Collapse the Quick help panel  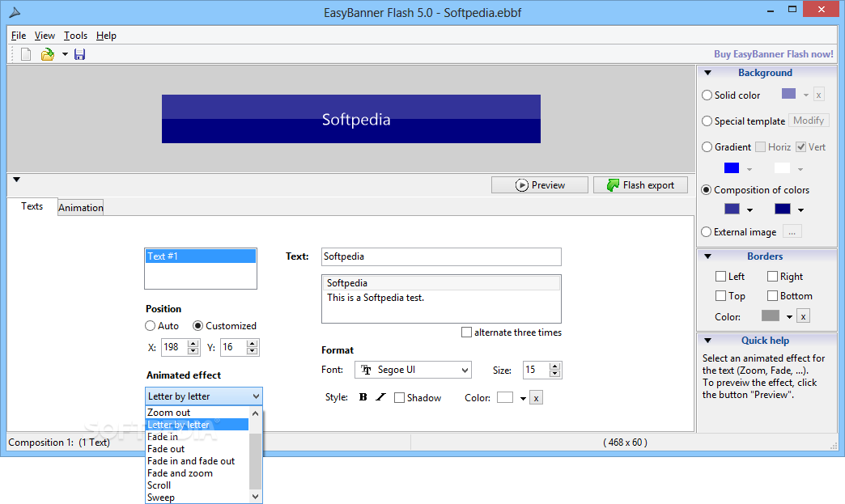point(708,341)
